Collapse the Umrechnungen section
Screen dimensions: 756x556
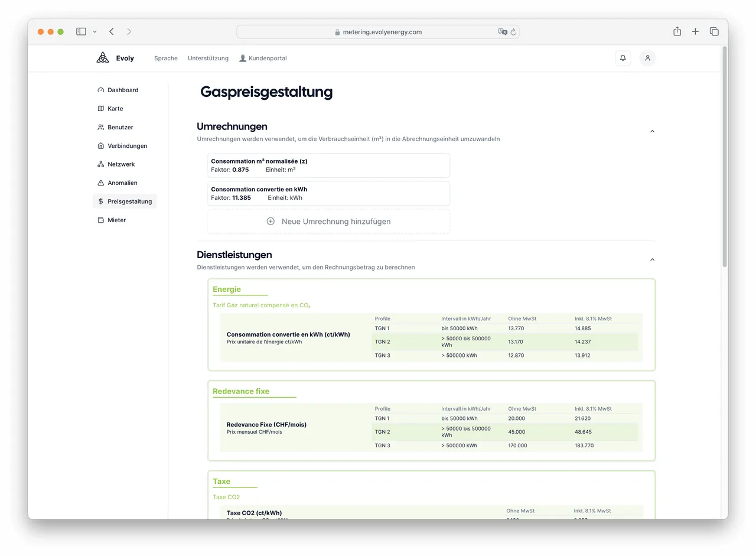point(652,131)
